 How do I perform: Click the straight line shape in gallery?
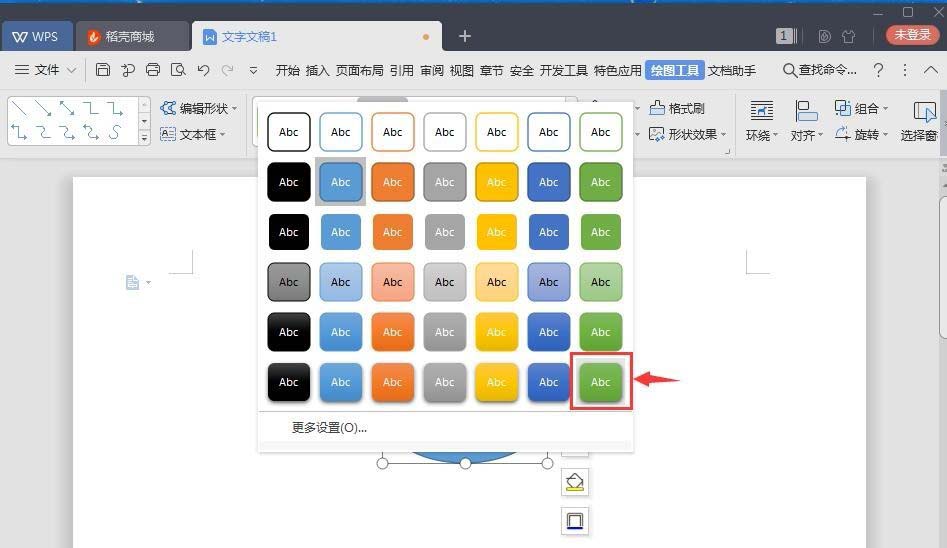point(20,109)
